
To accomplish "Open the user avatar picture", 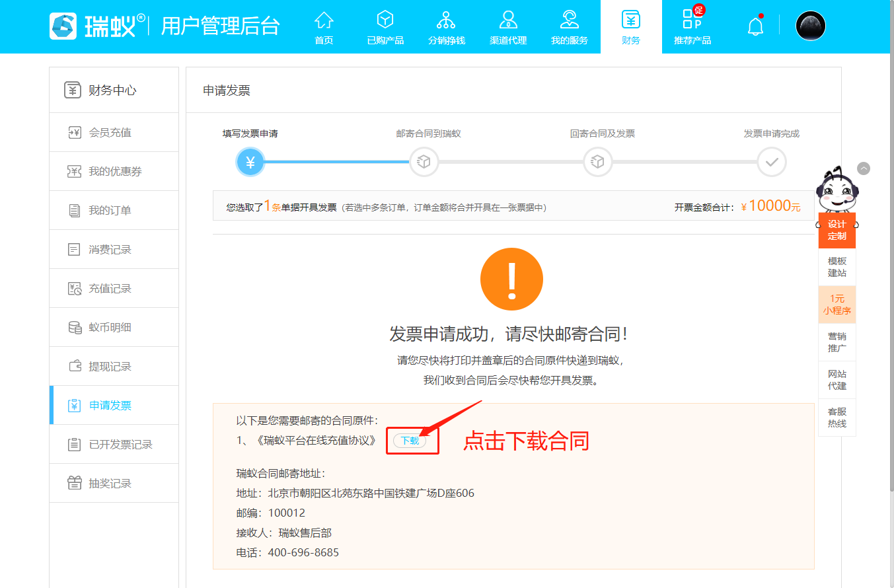I will point(811,26).
